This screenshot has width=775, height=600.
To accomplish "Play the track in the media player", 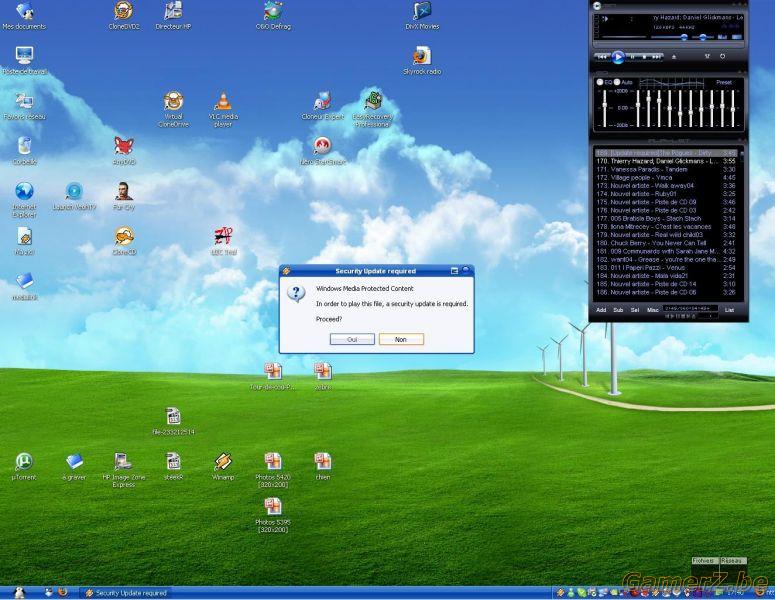I will click(x=618, y=57).
